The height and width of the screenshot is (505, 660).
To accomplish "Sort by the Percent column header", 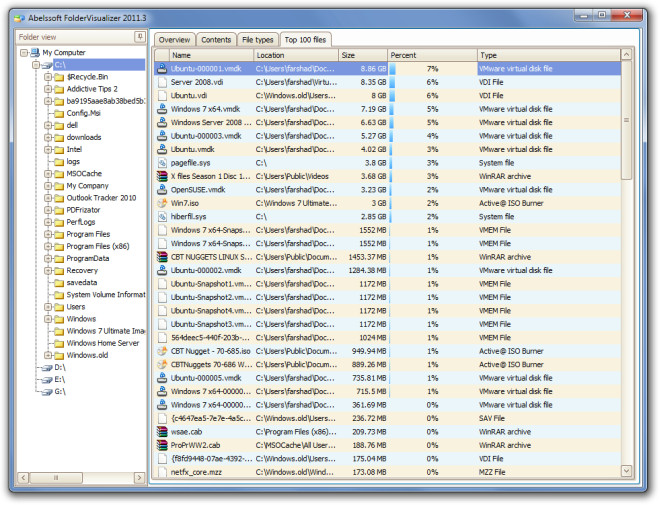I will coord(432,55).
